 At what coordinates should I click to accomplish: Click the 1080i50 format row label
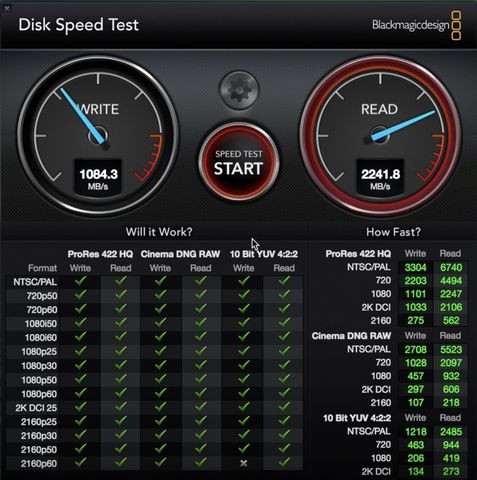tap(41, 324)
